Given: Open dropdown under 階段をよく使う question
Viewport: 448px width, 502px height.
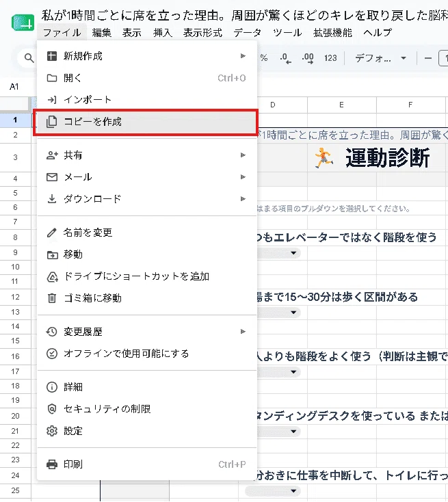Looking at the screenshot, I should click(x=293, y=371).
